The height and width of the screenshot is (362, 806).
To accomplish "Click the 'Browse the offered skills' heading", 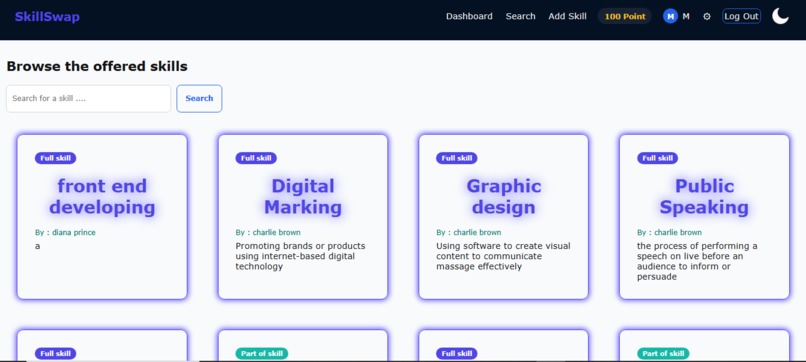I will tap(97, 66).
